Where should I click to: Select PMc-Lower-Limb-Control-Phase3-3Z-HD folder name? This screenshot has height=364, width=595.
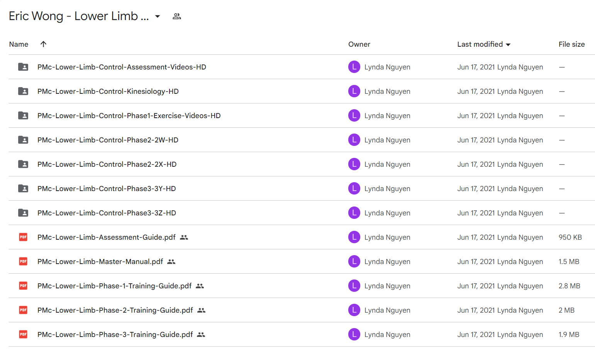point(107,213)
